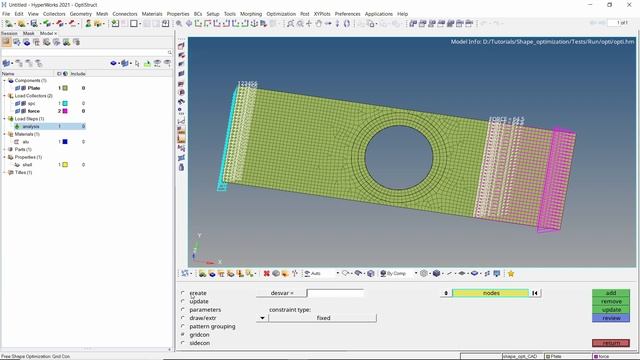Click the browser selector cursor icon
Viewport: 640px width, 360px height.
137,63
